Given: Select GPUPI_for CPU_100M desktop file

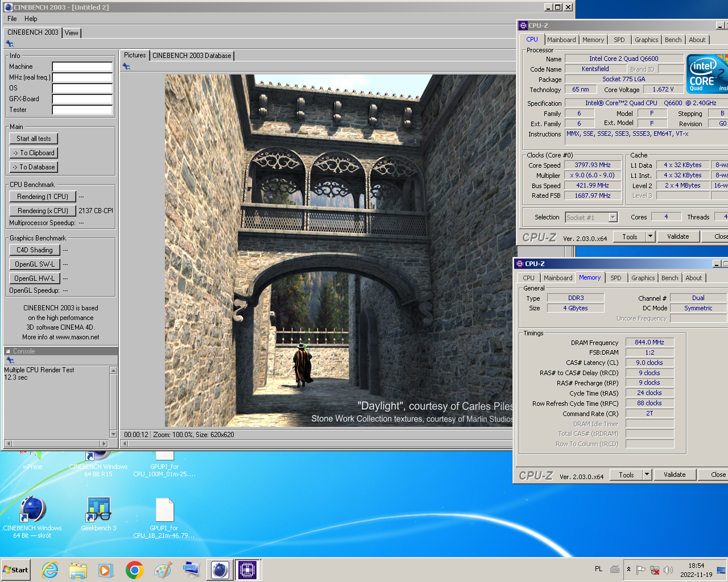Looking at the screenshot, I should [x=164, y=464].
